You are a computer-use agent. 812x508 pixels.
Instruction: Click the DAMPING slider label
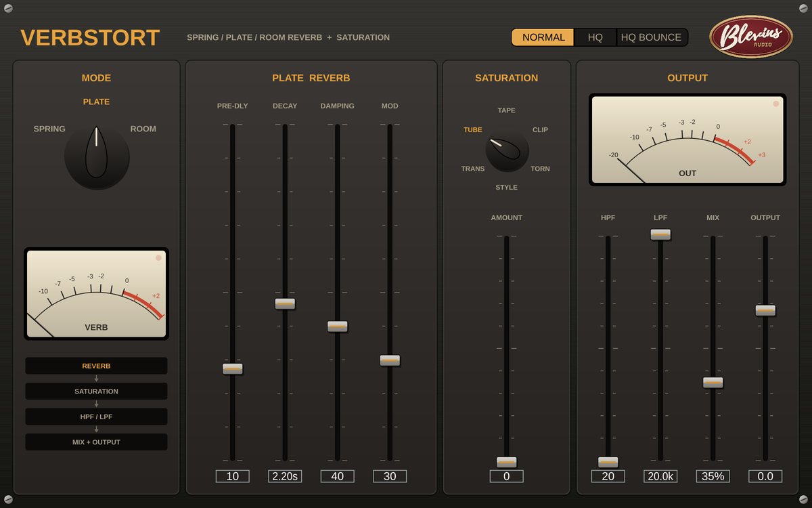click(x=337, y=106)
